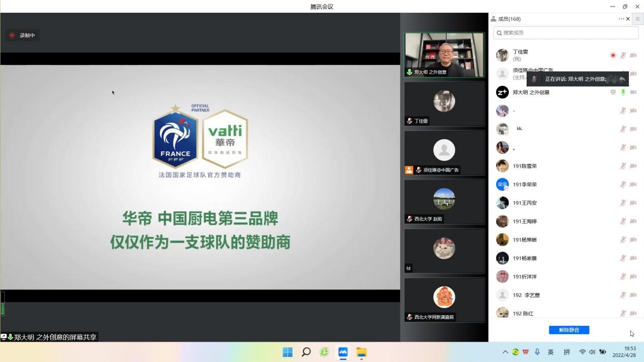Screen dimensions: 644x362
Task: Click the muted mic icon for kk.
Action: tap(623, 129)
